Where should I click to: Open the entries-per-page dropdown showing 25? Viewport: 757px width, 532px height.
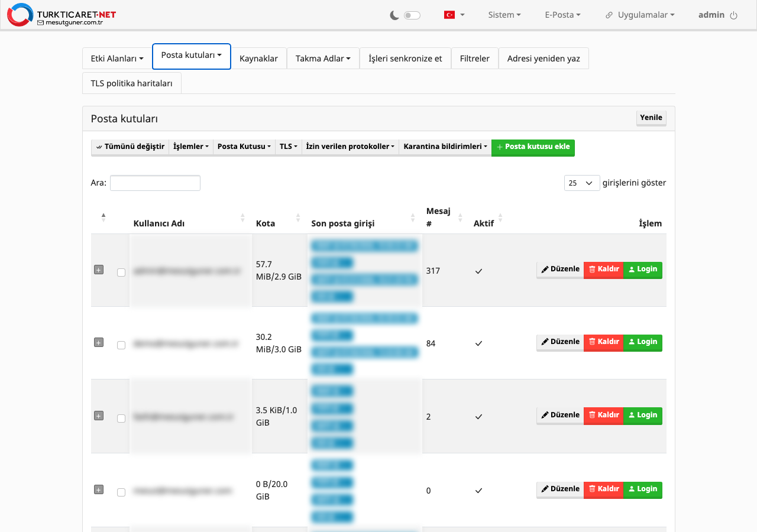point(582,183)
